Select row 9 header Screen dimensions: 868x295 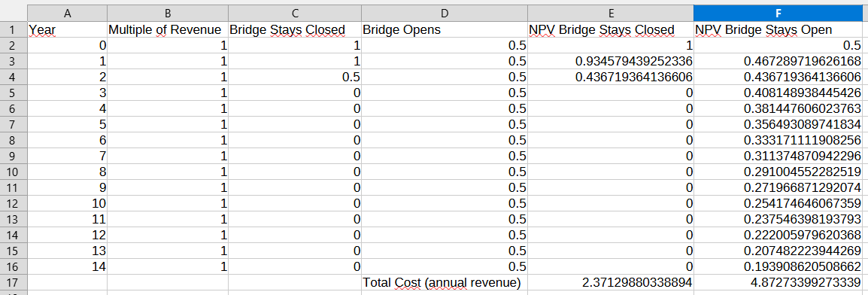(14, 156)
